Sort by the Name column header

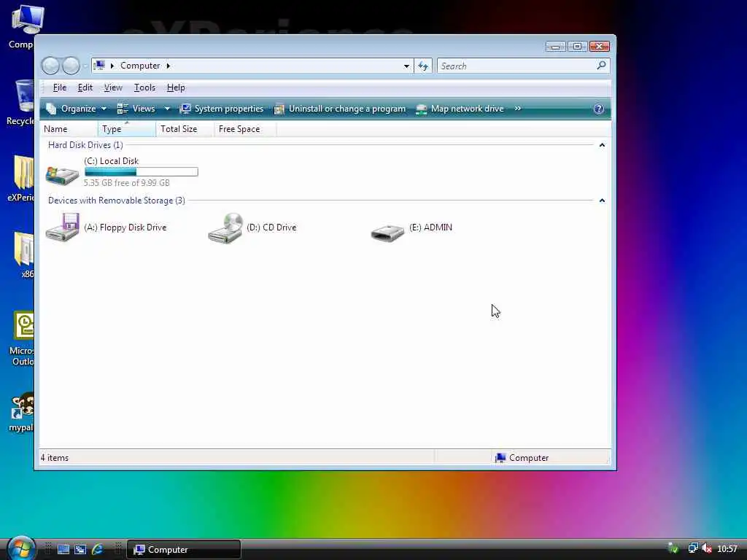(x=69, y=129)
